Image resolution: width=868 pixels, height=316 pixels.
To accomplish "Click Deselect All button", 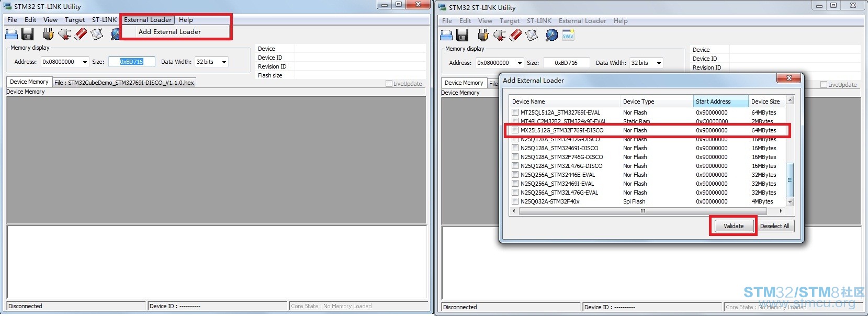I will pos(774,226).
